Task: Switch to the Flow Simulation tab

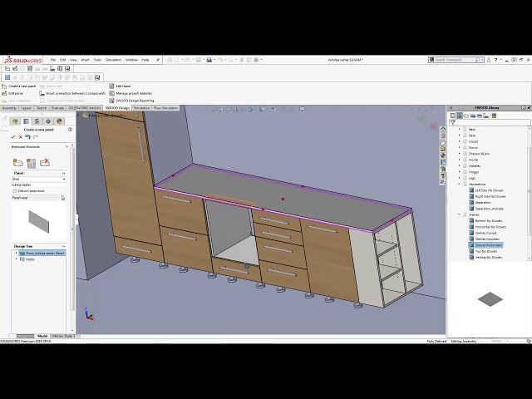Action: (165, 108)
